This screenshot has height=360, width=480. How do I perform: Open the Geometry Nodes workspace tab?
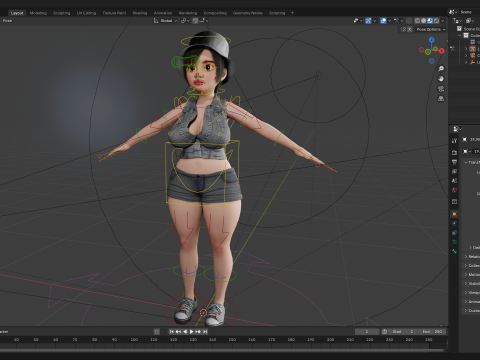(x=248, y=13)
